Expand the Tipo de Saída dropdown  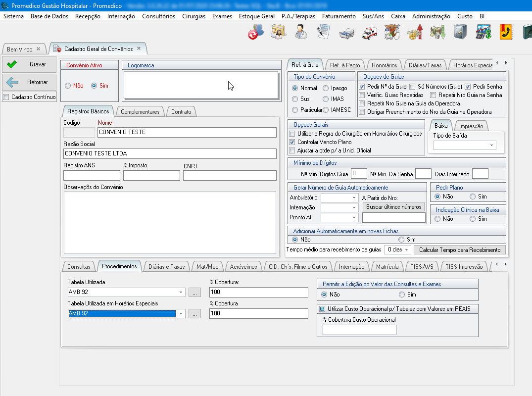pos(492,146)
